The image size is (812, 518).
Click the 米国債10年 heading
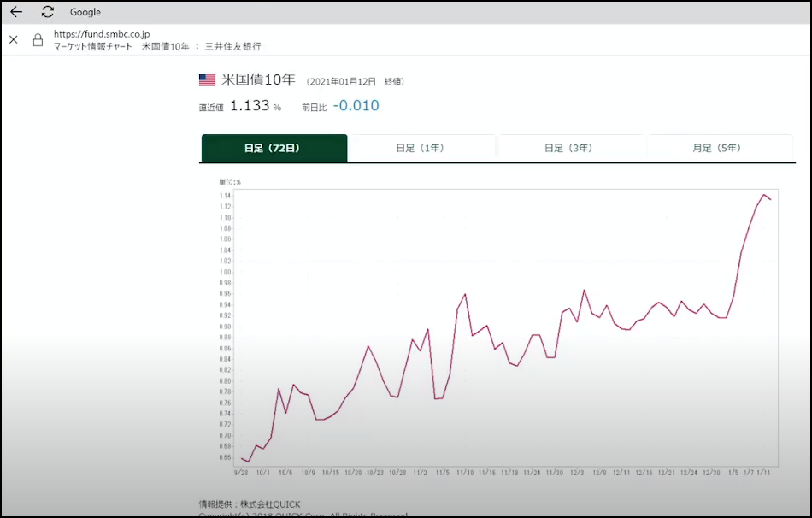[258, 79]
